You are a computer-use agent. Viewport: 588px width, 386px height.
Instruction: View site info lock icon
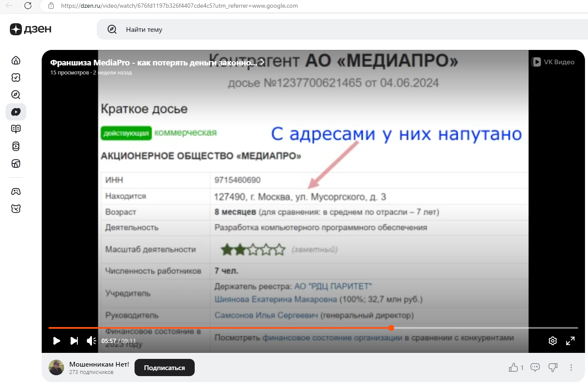click(51, 6)
